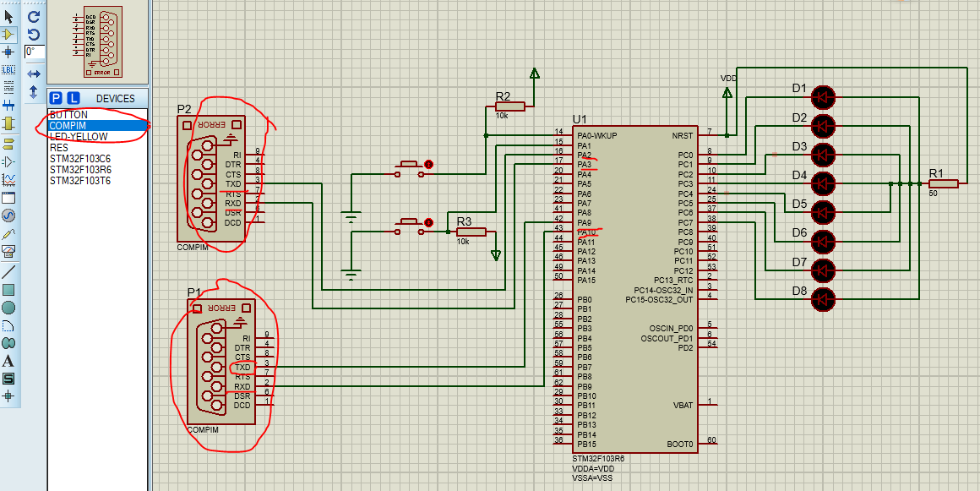Select the P1 COMPIM component
980x491 pixels.
tap(221, 361)
